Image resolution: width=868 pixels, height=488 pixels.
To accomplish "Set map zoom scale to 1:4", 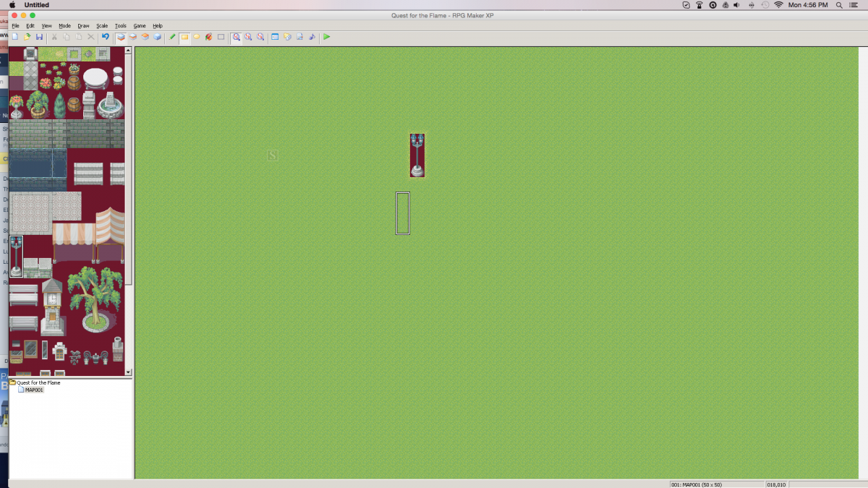I will [x=260, y=37].
